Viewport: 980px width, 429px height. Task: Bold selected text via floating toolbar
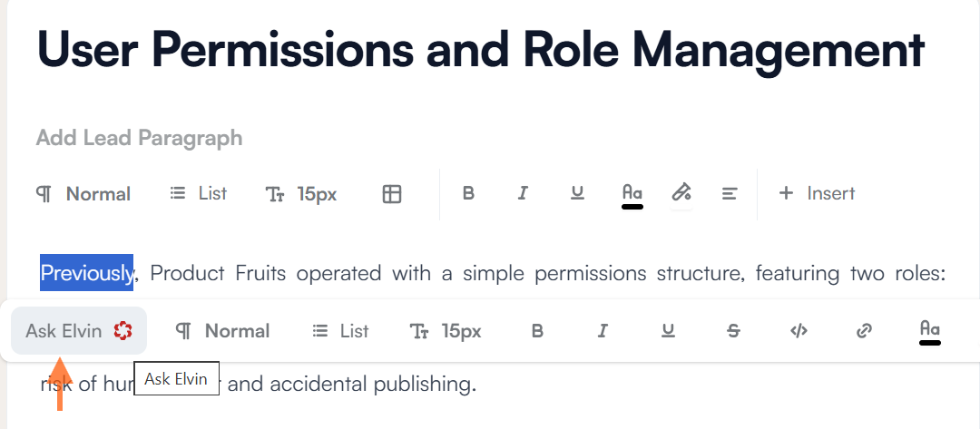click(537, 331)
